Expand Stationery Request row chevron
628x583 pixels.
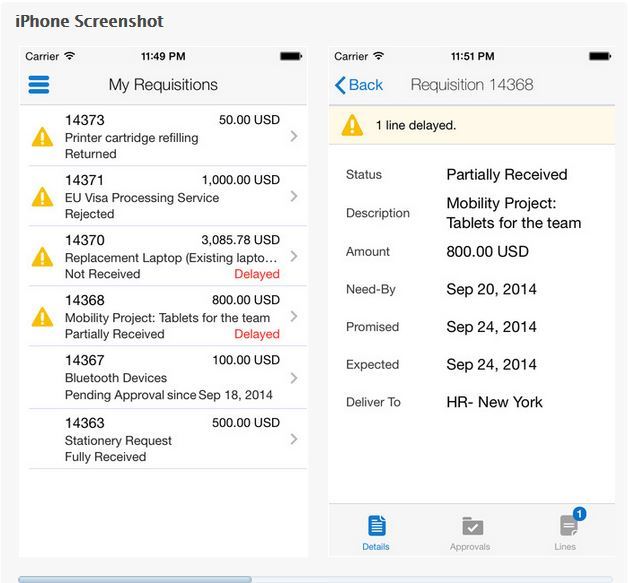tap(293, 439)
